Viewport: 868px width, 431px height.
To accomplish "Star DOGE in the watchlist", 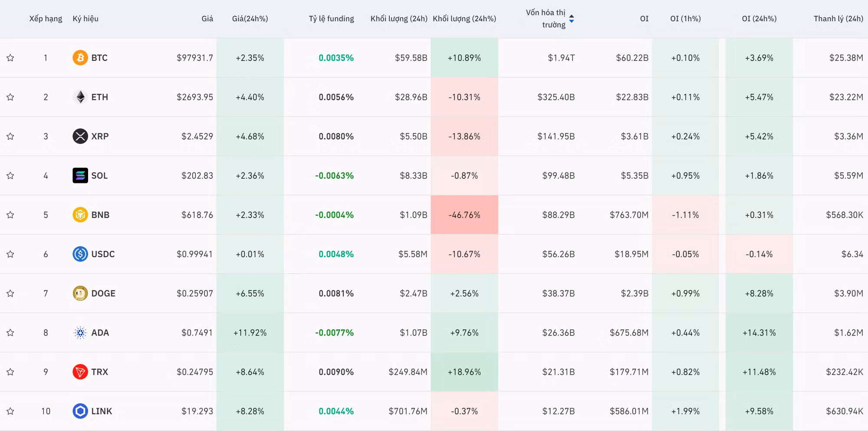I will coord(10,293).
